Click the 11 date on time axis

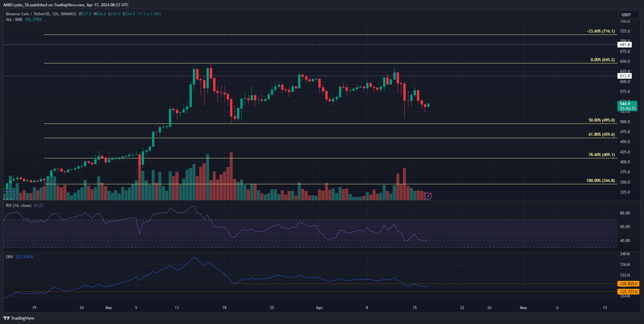177,308
